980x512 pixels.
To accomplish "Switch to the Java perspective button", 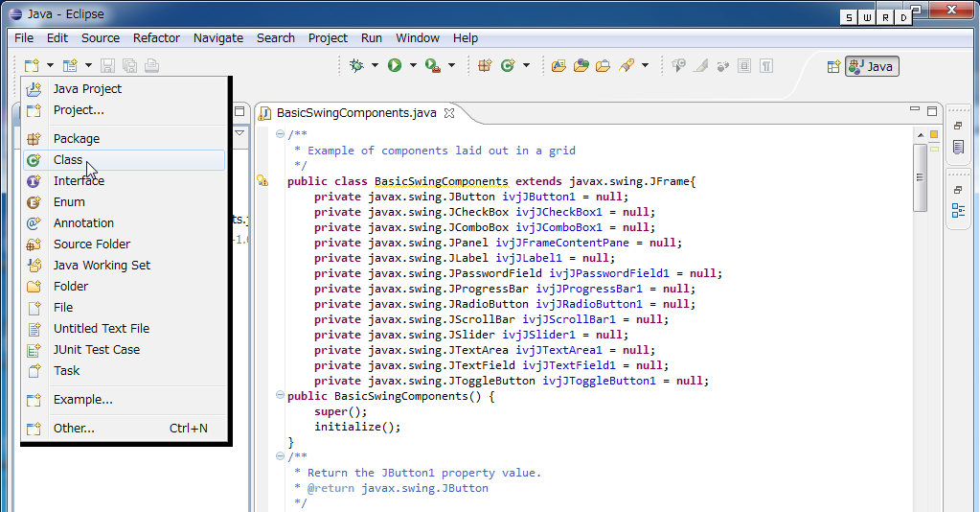I will coord(872,66).
